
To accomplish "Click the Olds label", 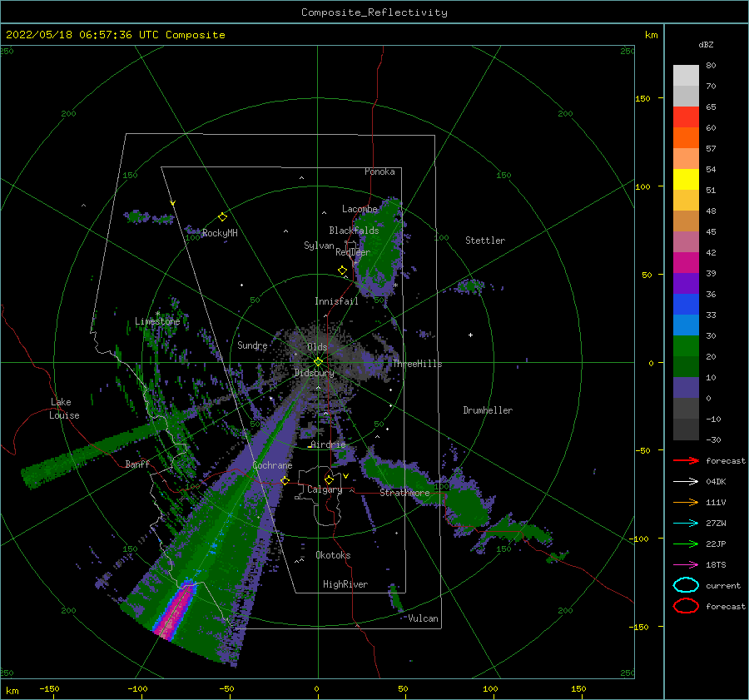I will tap(317, 347).
